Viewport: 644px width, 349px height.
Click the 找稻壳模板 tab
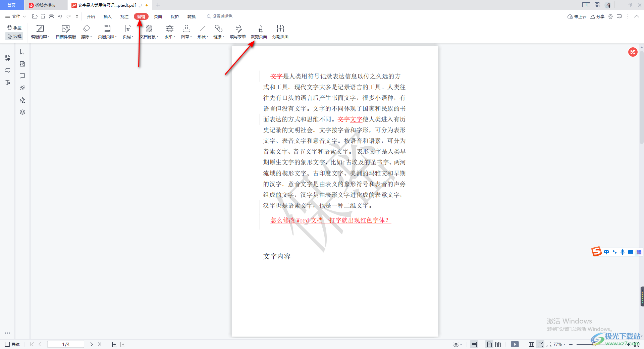pos(46,5)
